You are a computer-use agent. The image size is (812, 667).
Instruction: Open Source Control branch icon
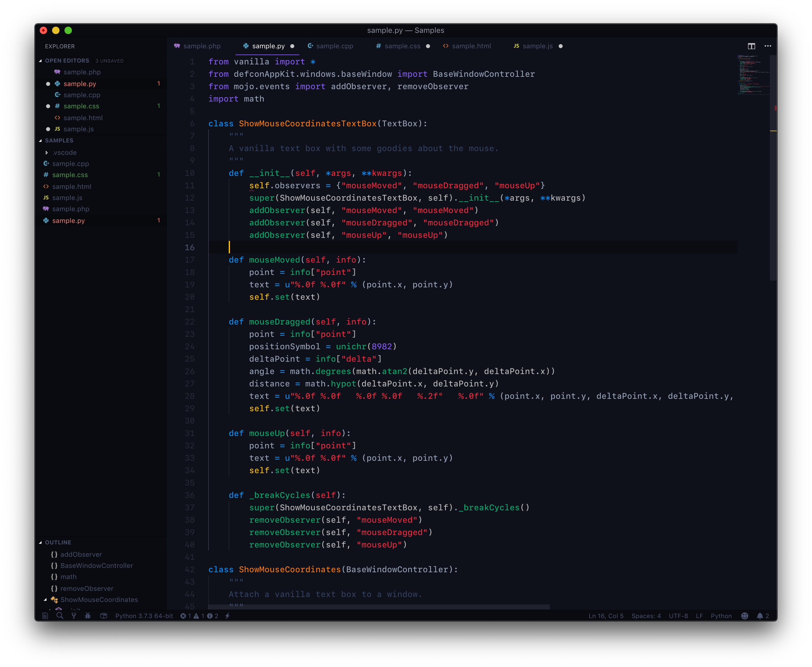[74, 616]
